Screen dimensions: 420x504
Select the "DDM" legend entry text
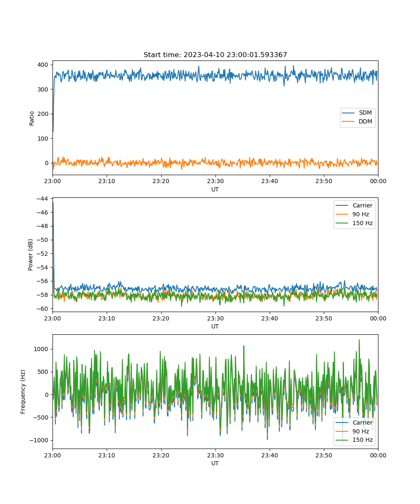click(x=365, y=122)
